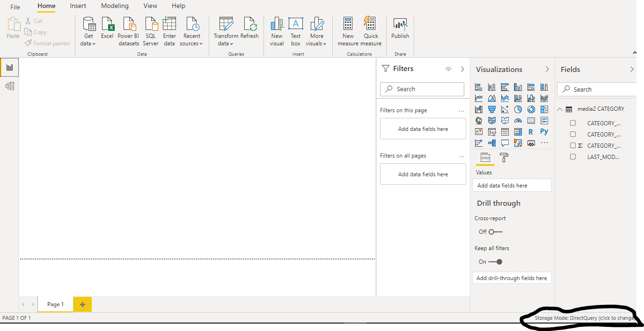
Task: Select the Page 1 tab
Action: click(x=55, y=304)
